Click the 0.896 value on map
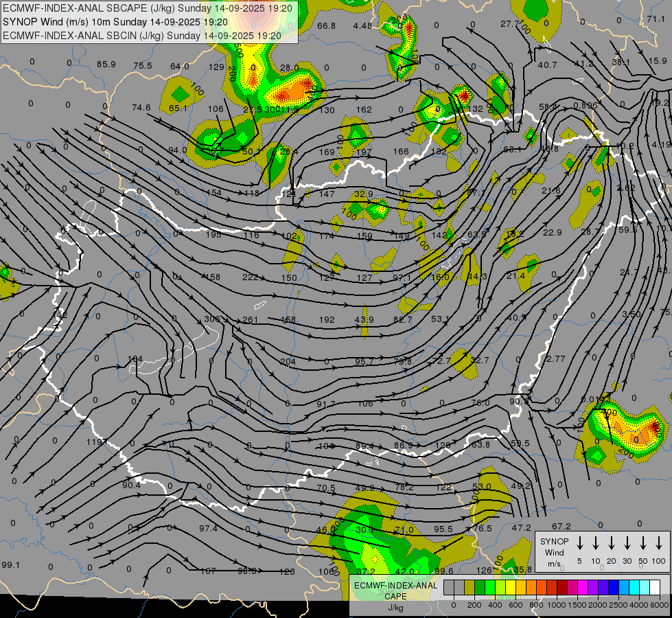 point(586,105)
